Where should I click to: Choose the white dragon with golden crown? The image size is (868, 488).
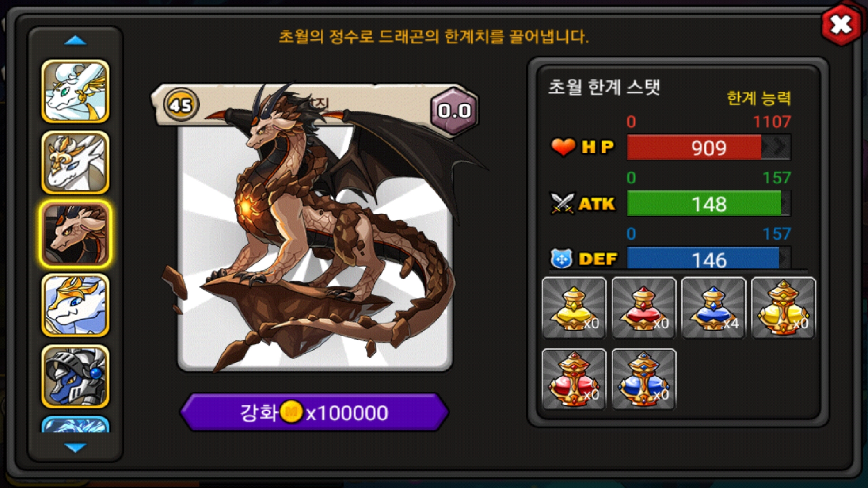[x=75, y=305]
